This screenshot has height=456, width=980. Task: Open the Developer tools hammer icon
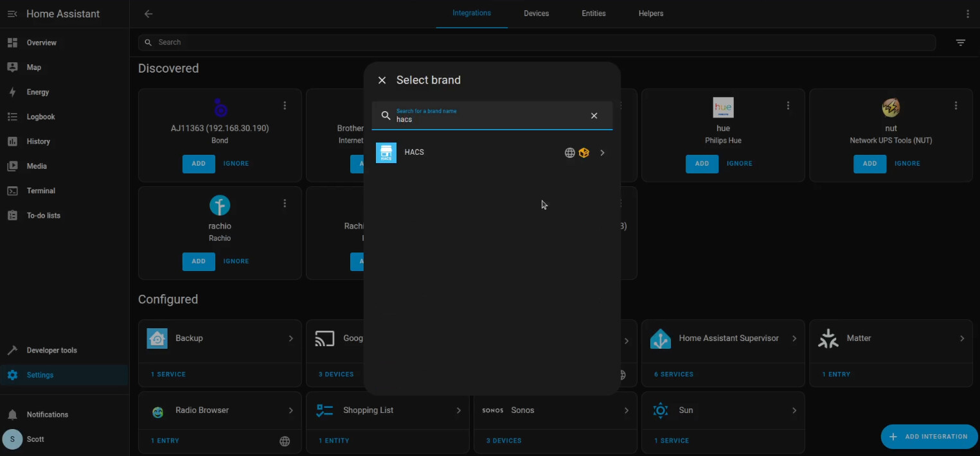click(x=12, y=351)
